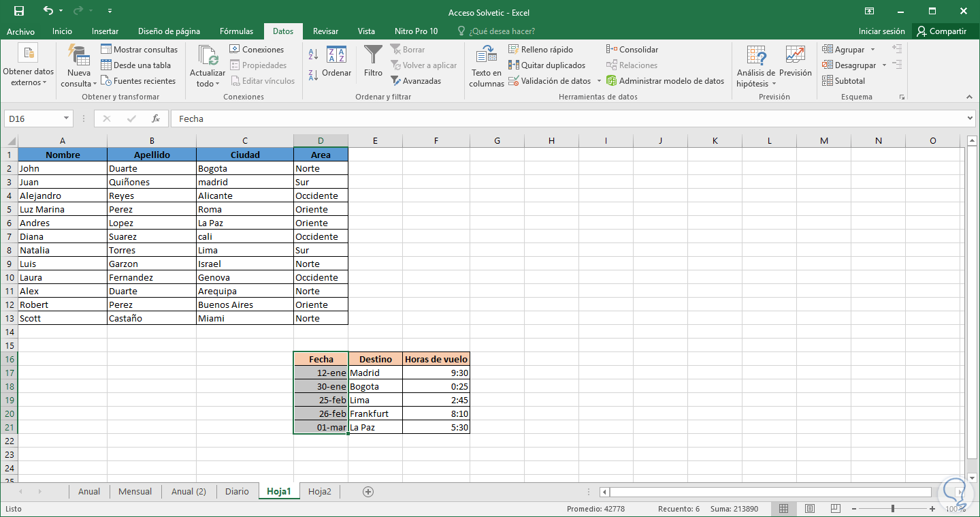Screen dimensions: 980x517
Task: Choose Desde una tabla
Action: (135, 65)
